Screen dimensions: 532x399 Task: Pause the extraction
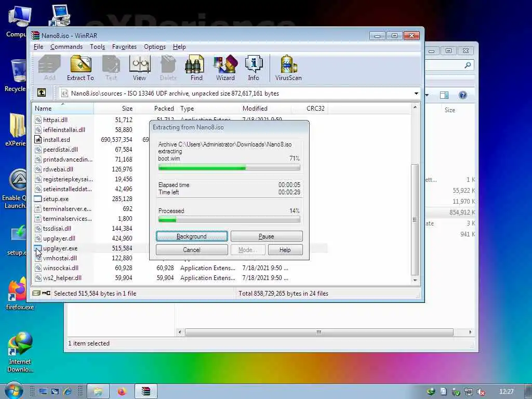tap(267, 236)
